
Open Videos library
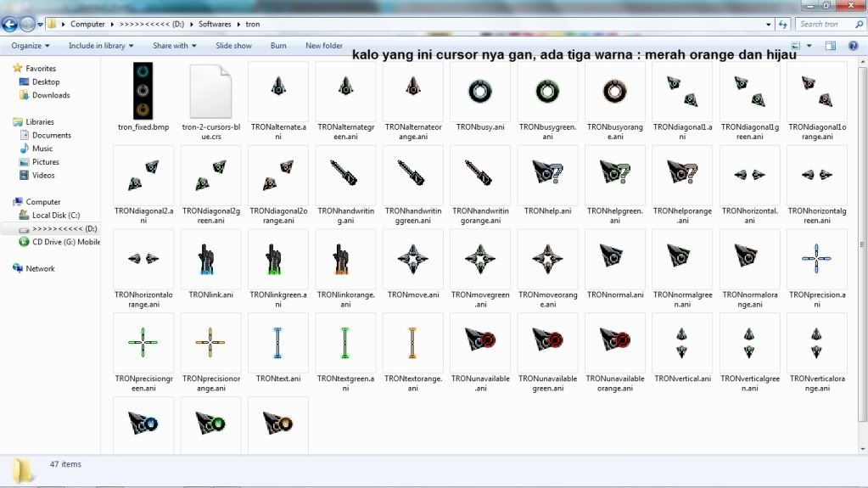(x=43, y=175)
